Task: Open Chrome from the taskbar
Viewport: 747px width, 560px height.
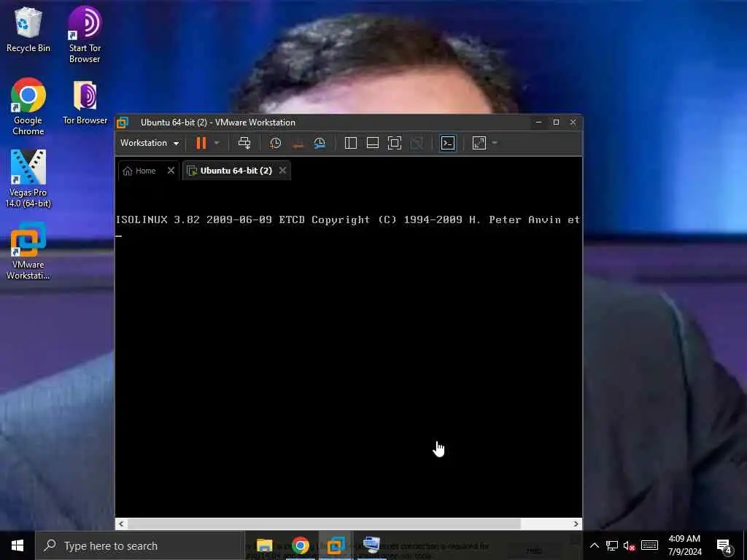Action: pyautogui.click(x=300, y=545)
